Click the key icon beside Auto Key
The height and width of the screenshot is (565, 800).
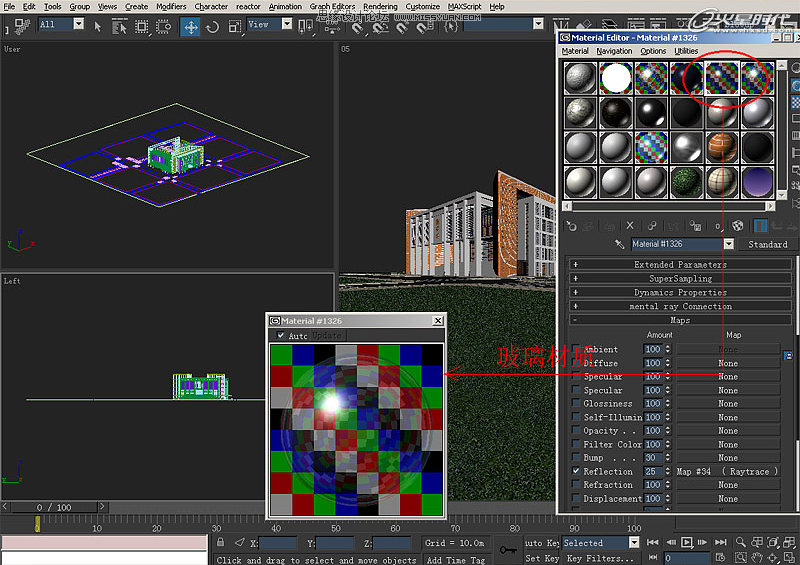507,549
